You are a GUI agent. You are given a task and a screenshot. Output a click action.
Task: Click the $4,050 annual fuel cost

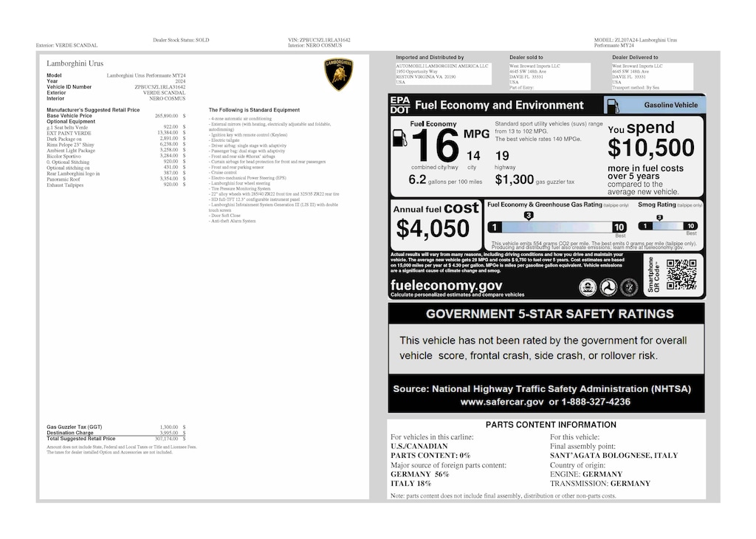click(x=433, y=228)
